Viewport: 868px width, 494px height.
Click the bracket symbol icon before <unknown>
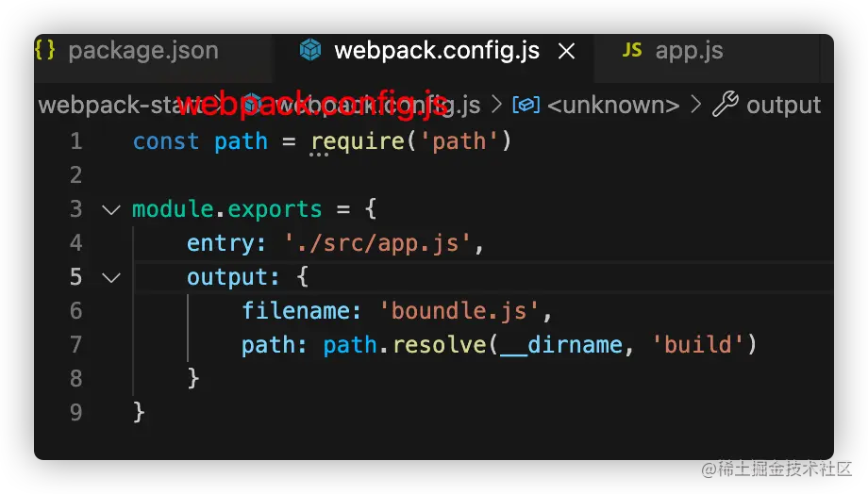click(x=526, y=105)
